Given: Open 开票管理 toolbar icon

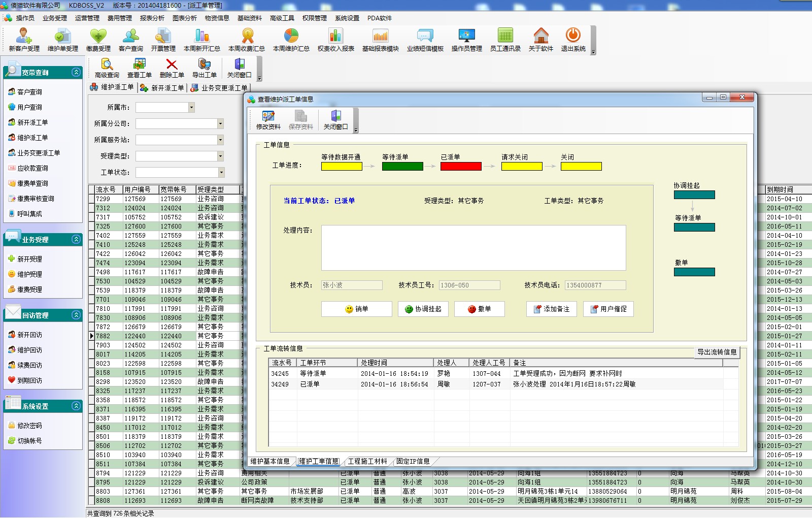Looking at the screenshot, I should point(163,40).
